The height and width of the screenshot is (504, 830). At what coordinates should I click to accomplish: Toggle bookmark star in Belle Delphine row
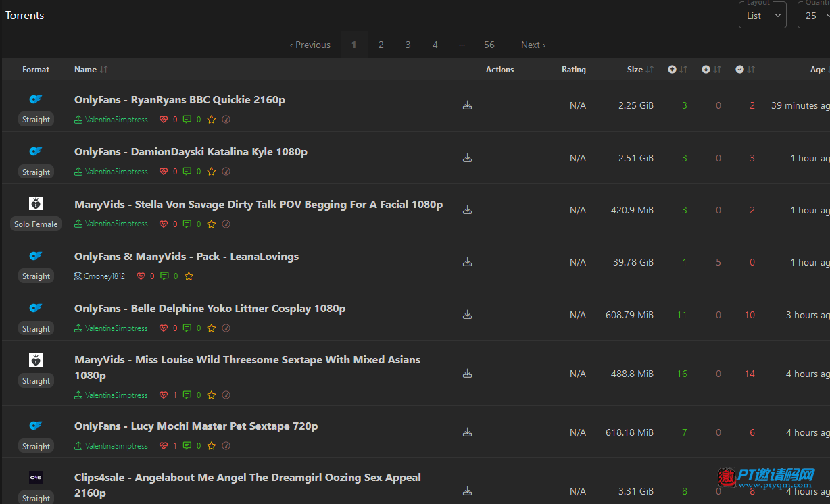[212, 328]
